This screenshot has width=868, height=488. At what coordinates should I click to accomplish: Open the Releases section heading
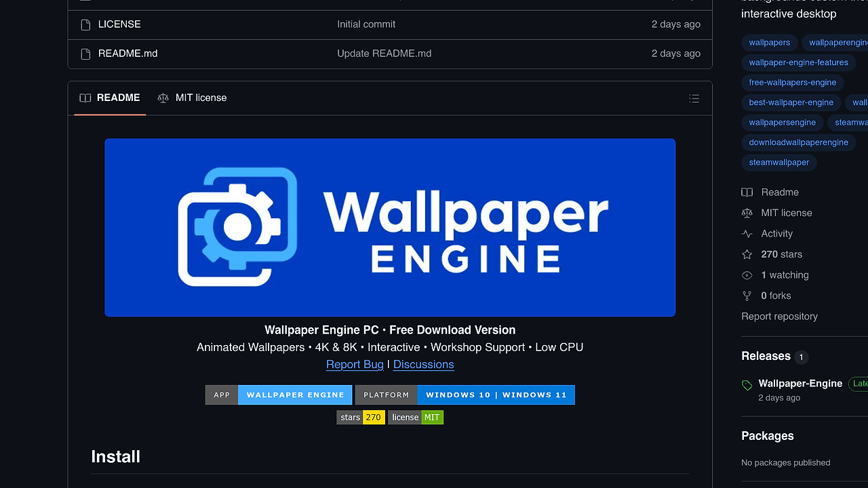(x=766, y=357)
